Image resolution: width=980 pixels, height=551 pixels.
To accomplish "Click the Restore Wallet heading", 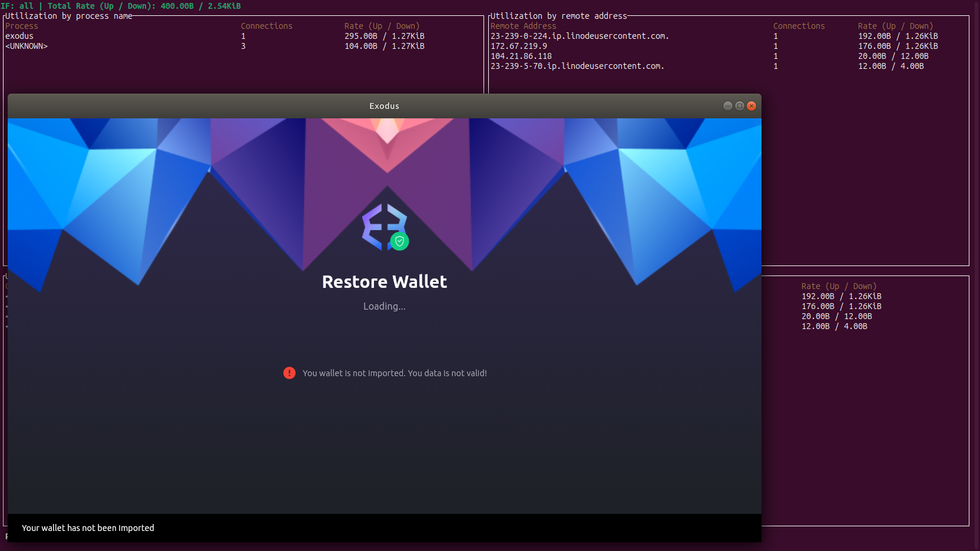I will tap(385, 282).
